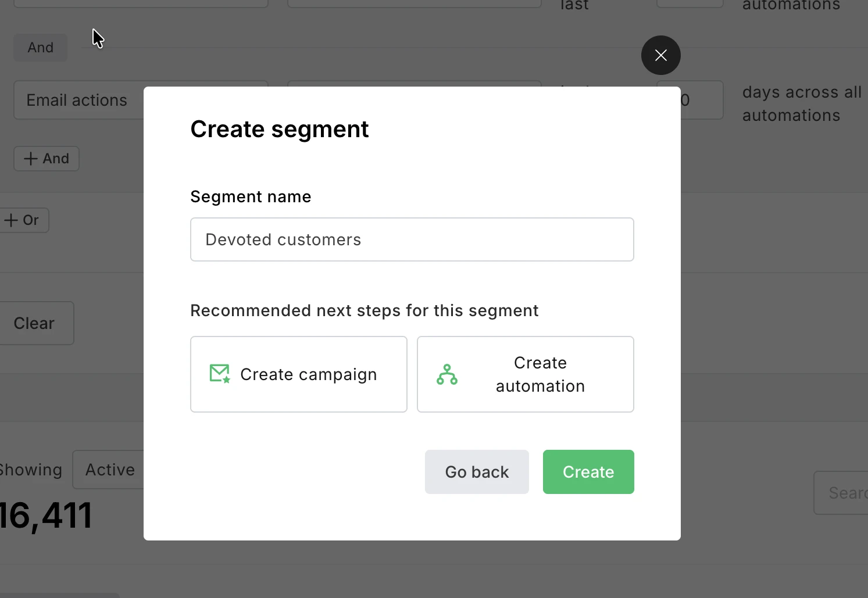Image resolution: width=868 pixels, height=598 pixels.
Task: Click the workflow icon on Create automation
Action: click(x=446, y=374)
